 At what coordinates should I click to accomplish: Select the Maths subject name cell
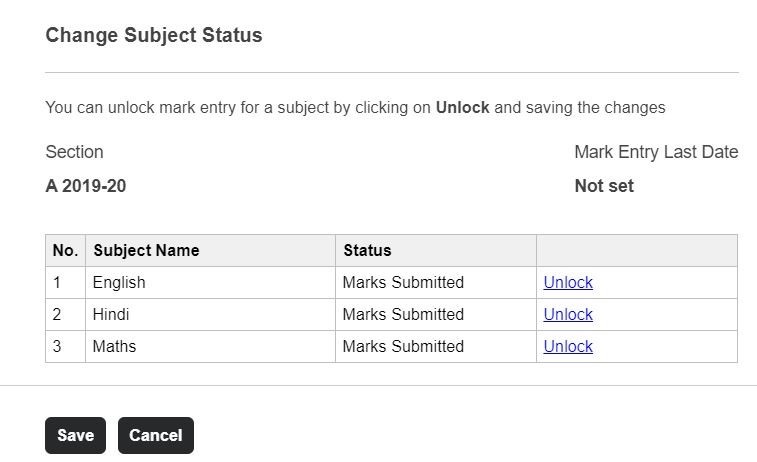click(x=114, y=346)
